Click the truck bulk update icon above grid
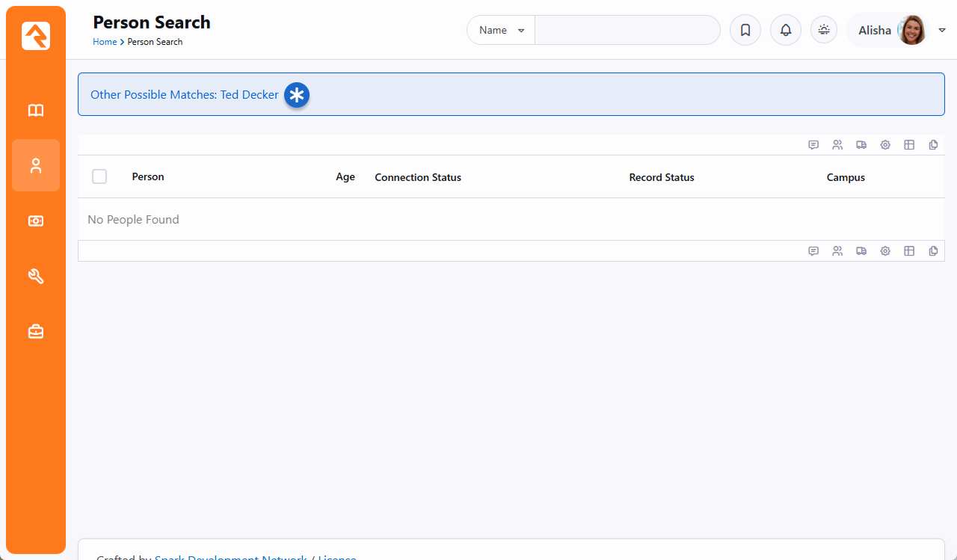Image resolution: width=957 pixels, height=560 pixels. pos(861,145)
